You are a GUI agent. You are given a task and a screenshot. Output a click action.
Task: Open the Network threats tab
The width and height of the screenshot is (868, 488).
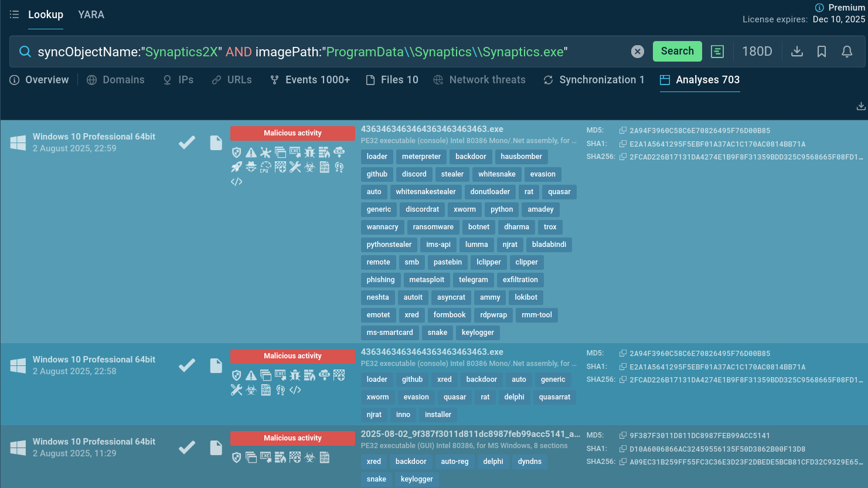pos(479,80)
